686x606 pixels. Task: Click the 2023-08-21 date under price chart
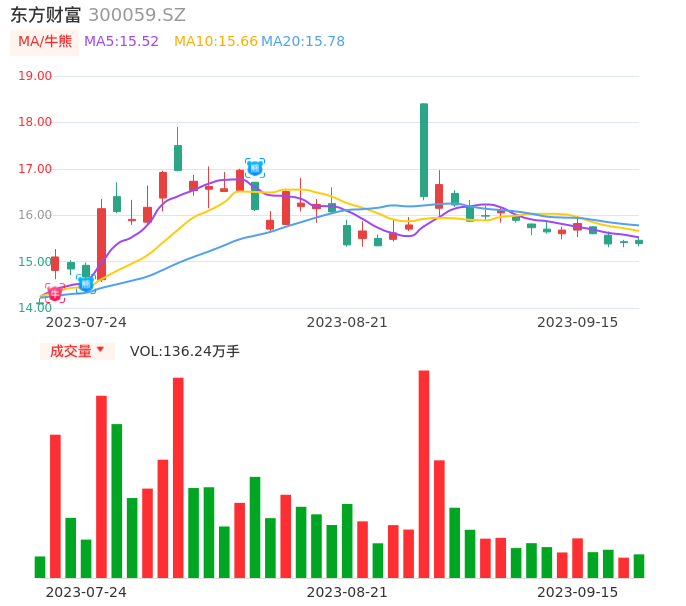point(347,322)
